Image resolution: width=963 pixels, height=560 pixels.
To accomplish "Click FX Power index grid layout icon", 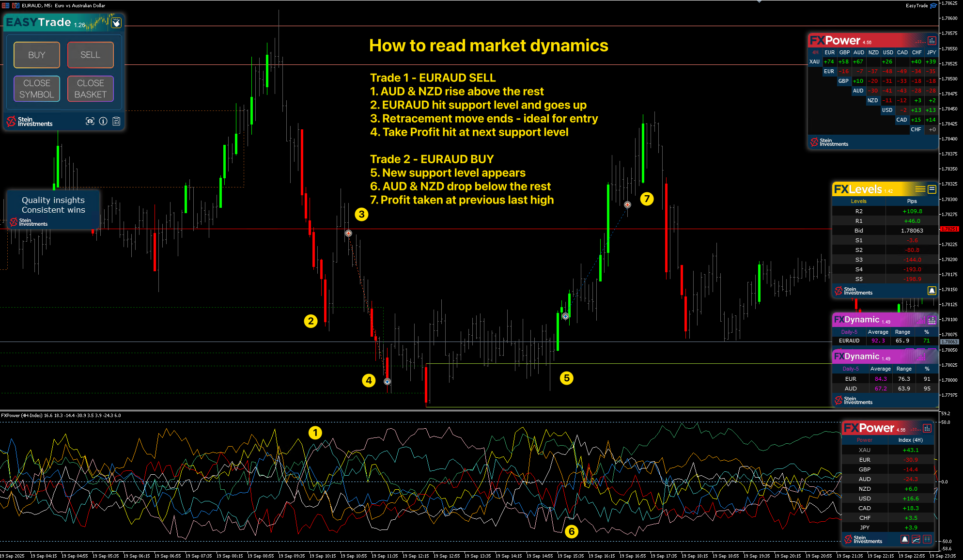I will click(927, 539).
